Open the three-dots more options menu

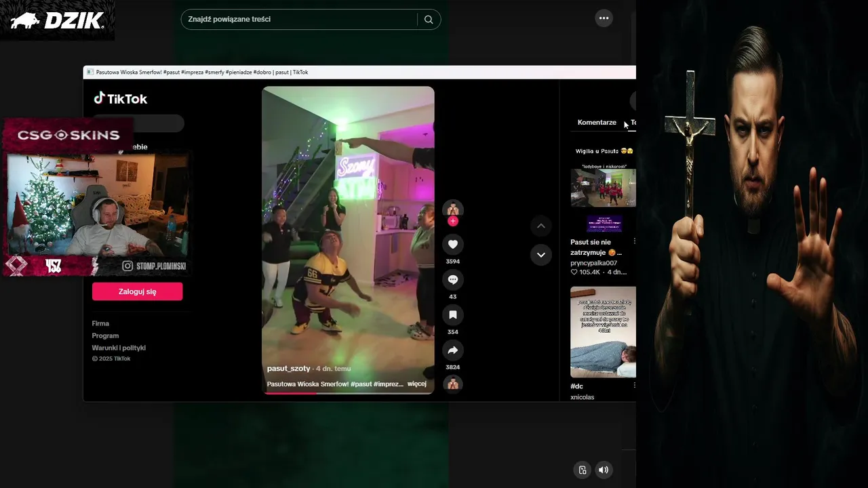click(x=604, y=18)
